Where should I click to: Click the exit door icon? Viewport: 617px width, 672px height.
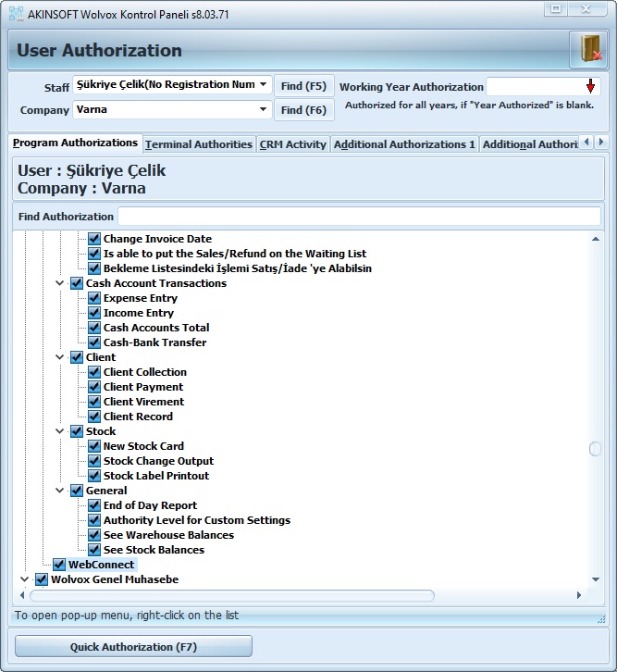coord(588,50)
